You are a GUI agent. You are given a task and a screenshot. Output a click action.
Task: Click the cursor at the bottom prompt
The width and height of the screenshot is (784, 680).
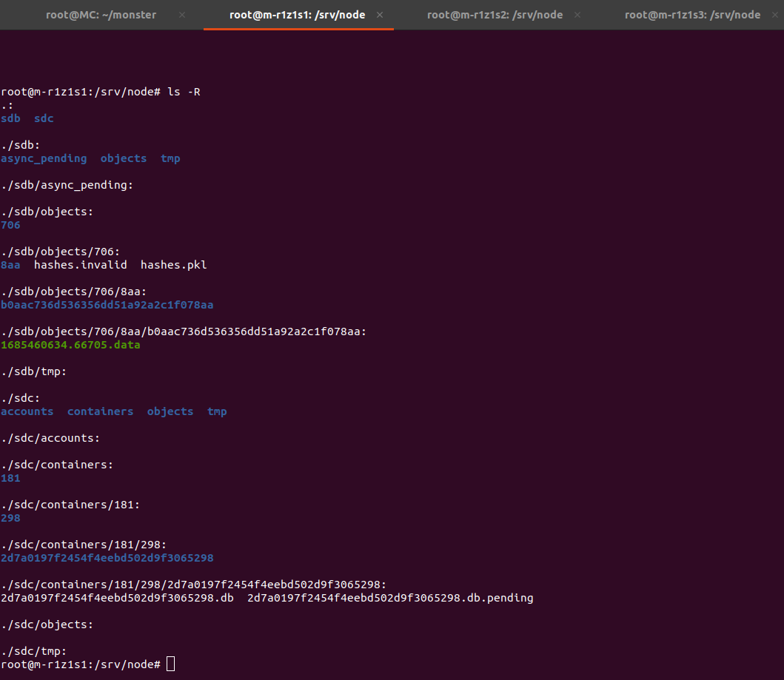point(171,664)
